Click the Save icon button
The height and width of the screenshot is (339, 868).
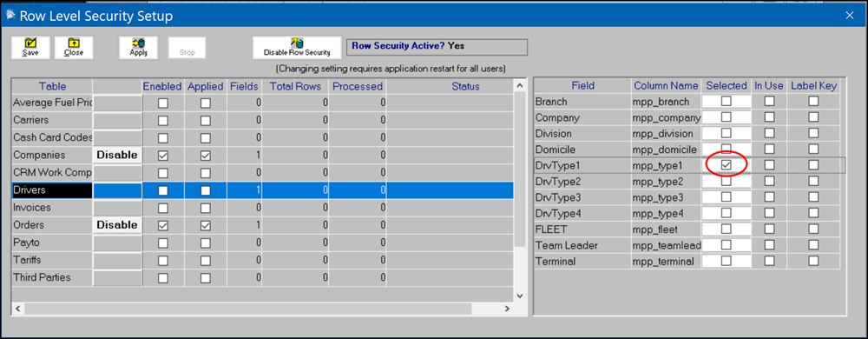30,48
